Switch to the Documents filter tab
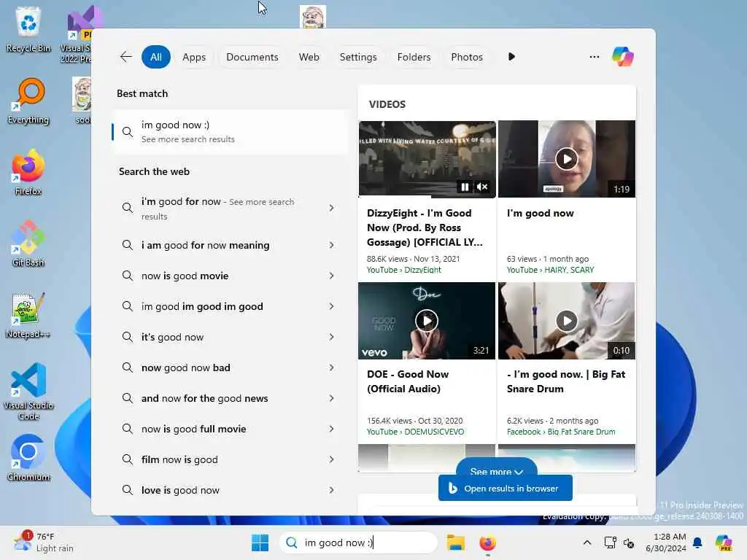747x560 pixels. click(x=252, y=57)
